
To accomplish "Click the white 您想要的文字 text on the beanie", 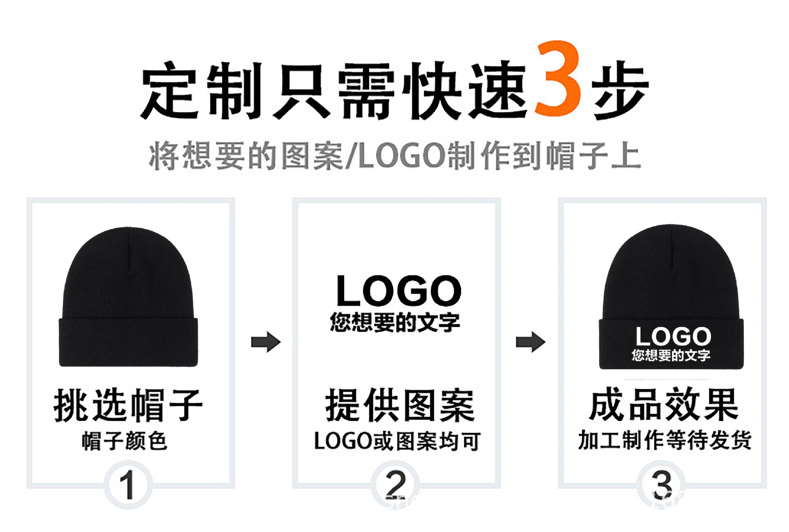I will (x=671, y=355).
